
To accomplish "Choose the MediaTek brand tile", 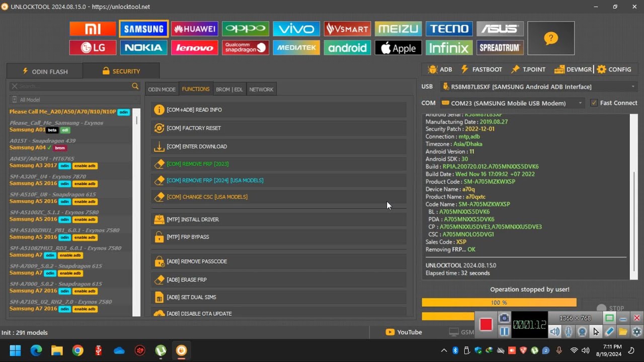I will pos(296,48).
